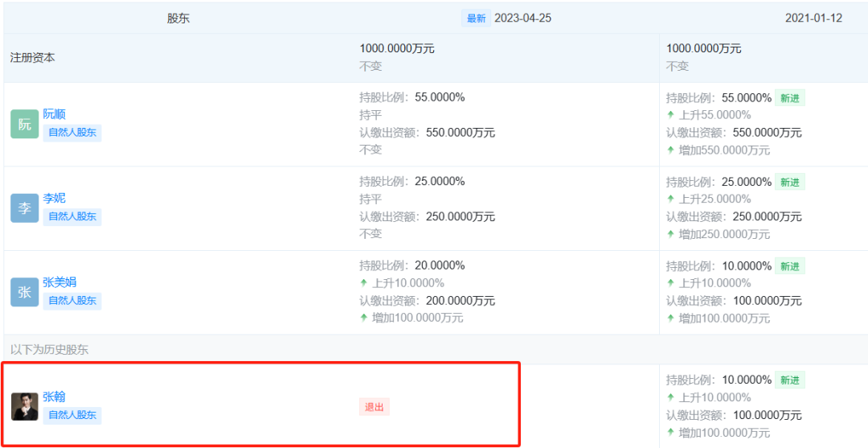Click the green 阮 avatar icon
868x448 pixels.
pos(24,124)
